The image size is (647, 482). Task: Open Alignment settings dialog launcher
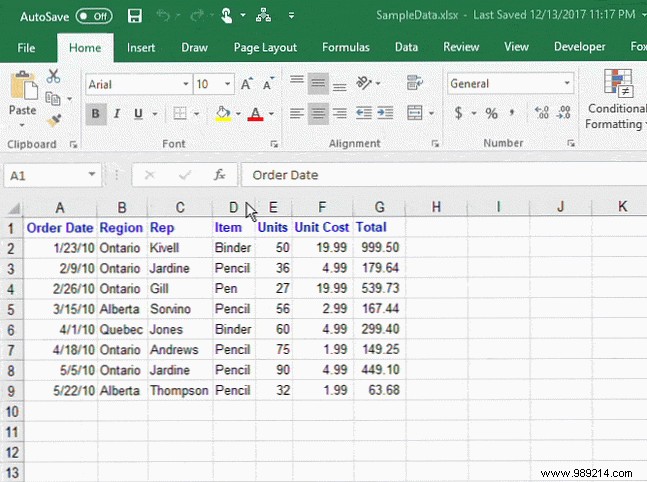(435, 143)
